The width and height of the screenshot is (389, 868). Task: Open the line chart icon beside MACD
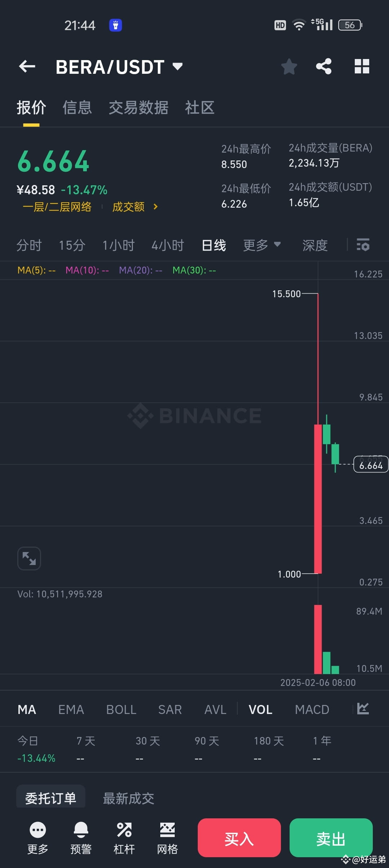(x=362, y=709)
